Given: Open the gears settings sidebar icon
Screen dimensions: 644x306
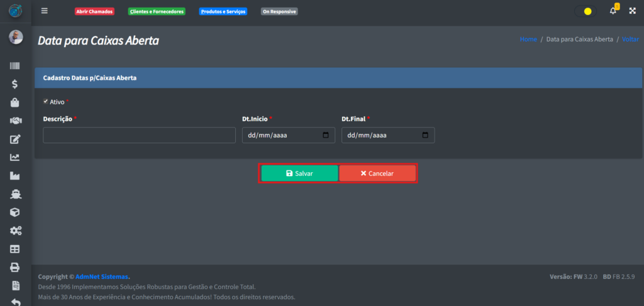Looking at the screenshot, I should [15, 231].
